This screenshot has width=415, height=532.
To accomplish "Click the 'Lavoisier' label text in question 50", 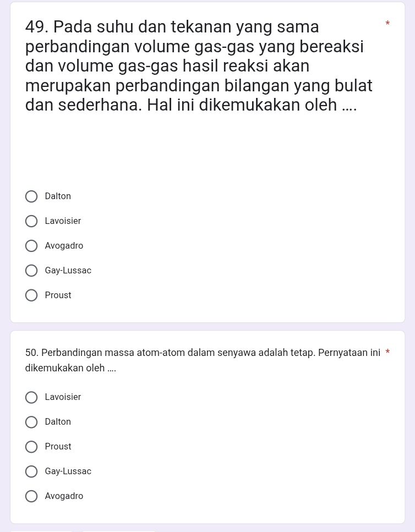I will tap(63, 397).
